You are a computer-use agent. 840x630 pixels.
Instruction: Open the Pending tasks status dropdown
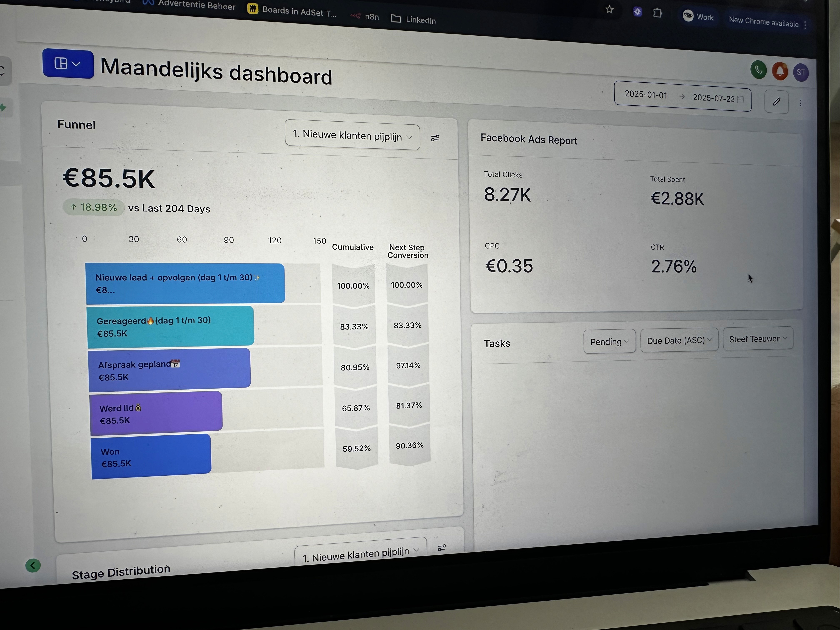609,341
